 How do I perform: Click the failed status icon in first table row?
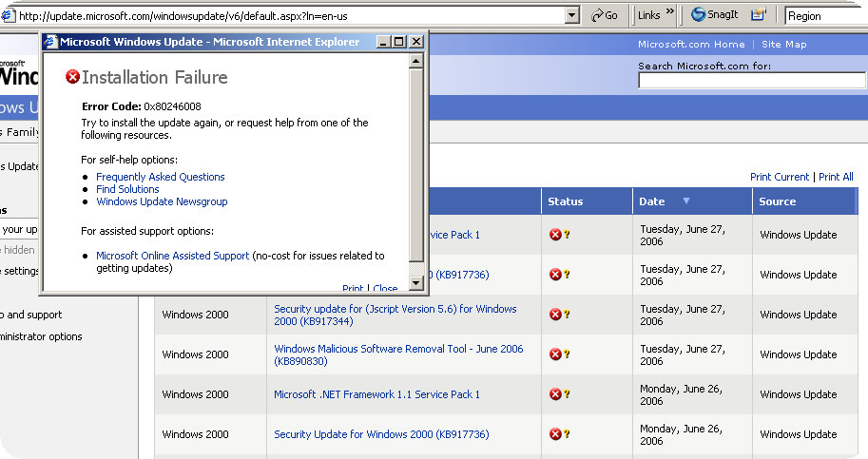coord(555,235)
